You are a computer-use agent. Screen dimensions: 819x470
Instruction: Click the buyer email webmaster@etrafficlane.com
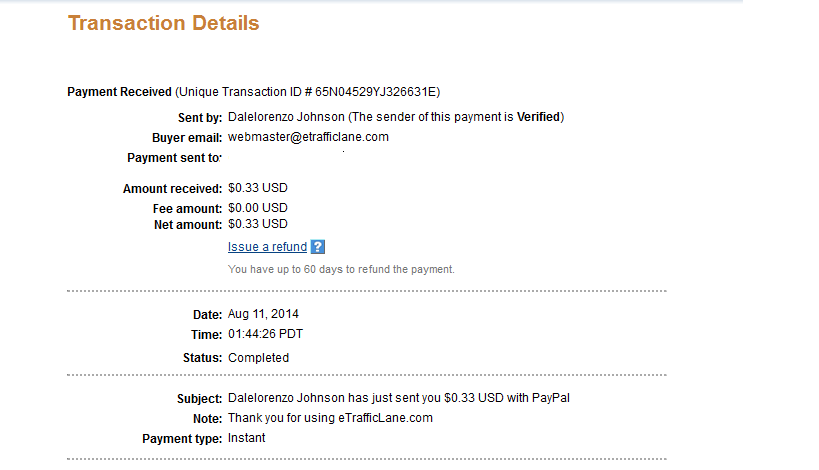[308, 137]
